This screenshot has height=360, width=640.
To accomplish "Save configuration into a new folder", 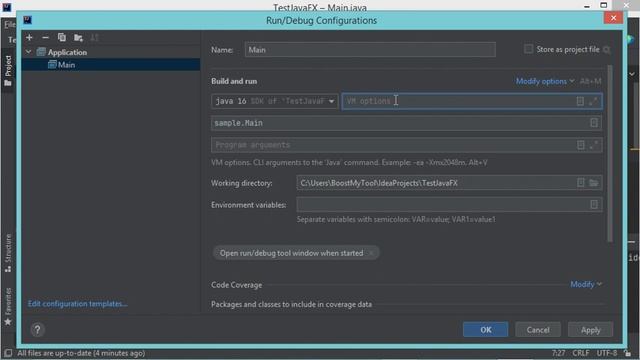I will 78,38.
